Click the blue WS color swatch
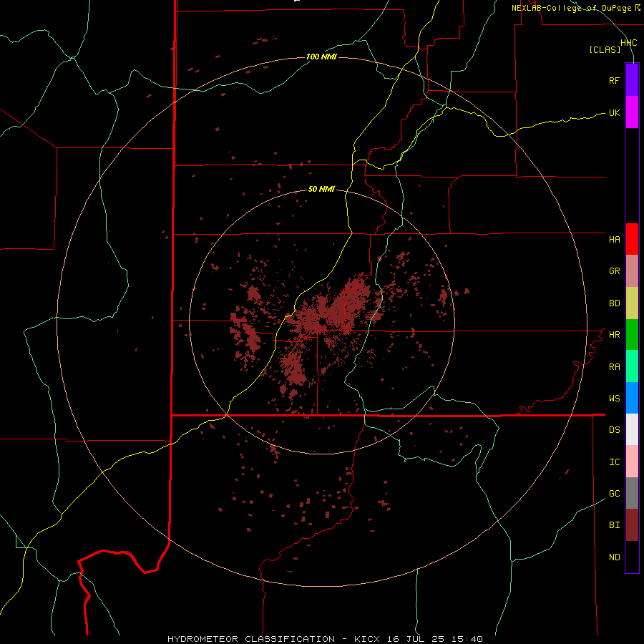The width and height of the screenshot is (644, 644). coord(632,398)
